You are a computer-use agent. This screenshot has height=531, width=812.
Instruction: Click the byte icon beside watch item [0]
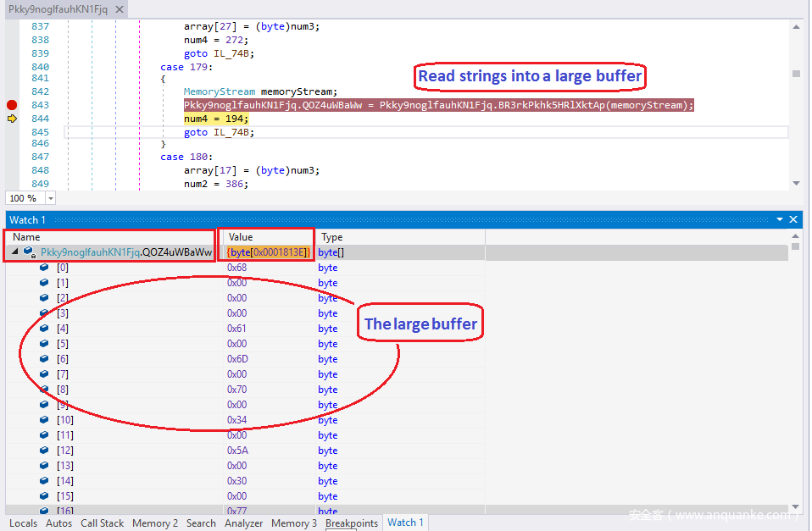point(44,268)
